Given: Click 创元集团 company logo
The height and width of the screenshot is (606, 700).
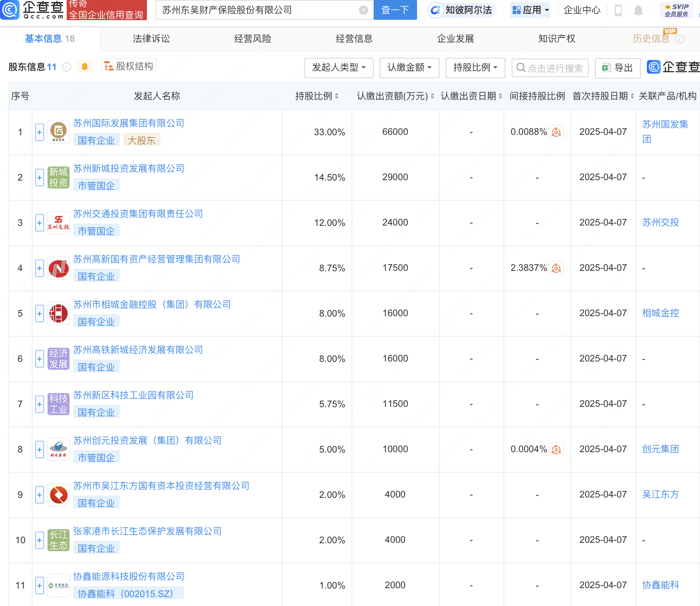Looking at the screenshot, I should [59, 449].
